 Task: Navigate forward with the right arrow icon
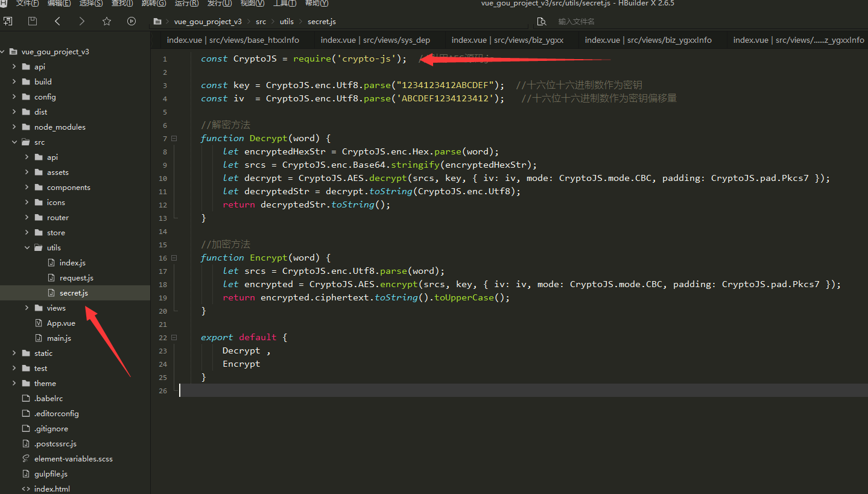click(82, 21)
